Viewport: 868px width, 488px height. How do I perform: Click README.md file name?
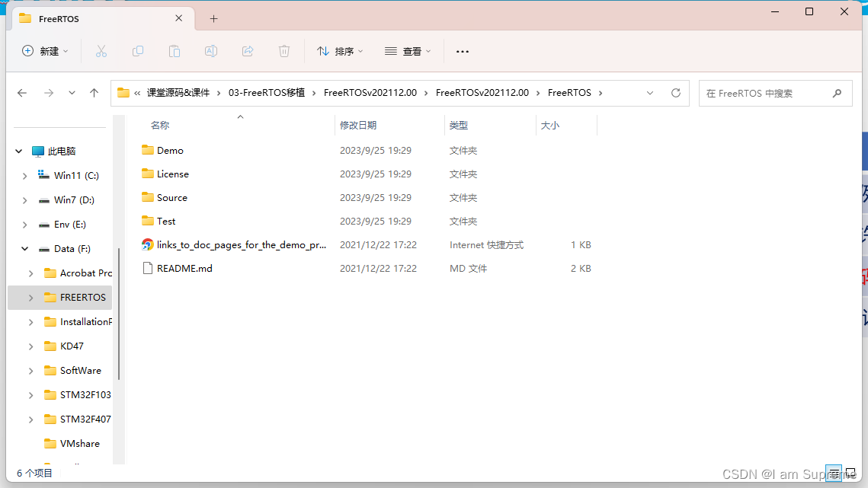tap(184, 268)
